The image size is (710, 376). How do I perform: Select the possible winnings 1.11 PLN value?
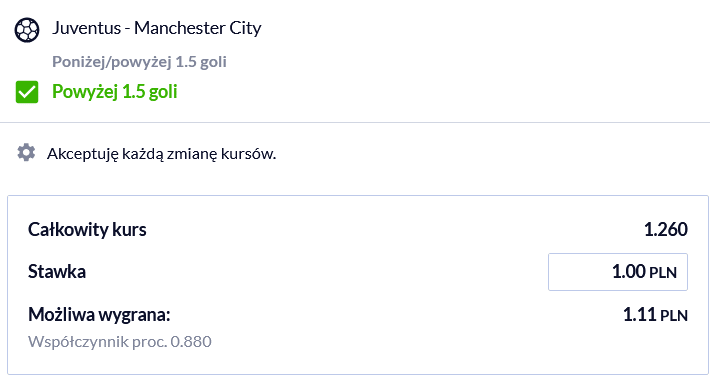click(x=655, y=314)
